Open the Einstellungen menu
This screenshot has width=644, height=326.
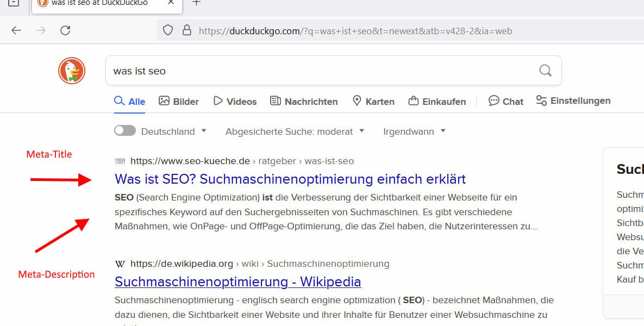[573, 101]
